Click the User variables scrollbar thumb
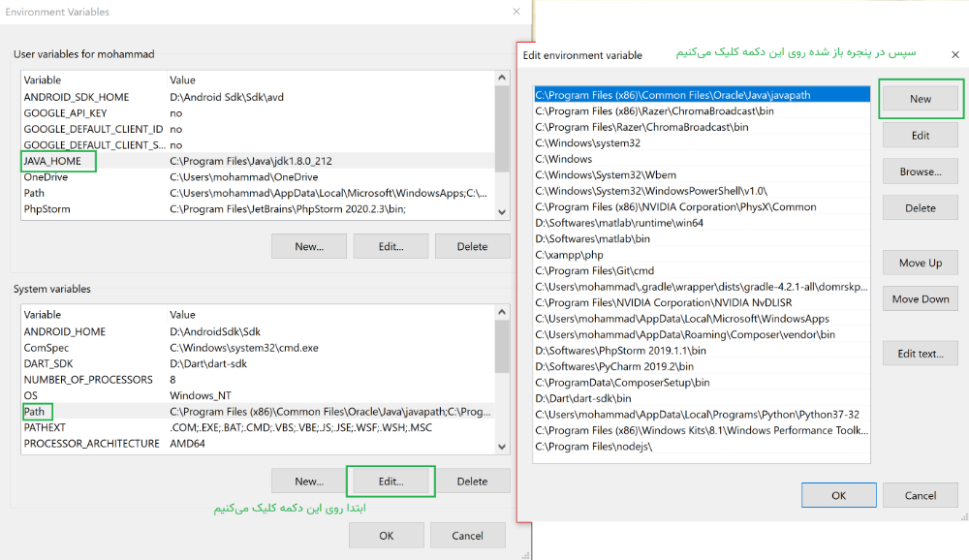 pos(502,129)
